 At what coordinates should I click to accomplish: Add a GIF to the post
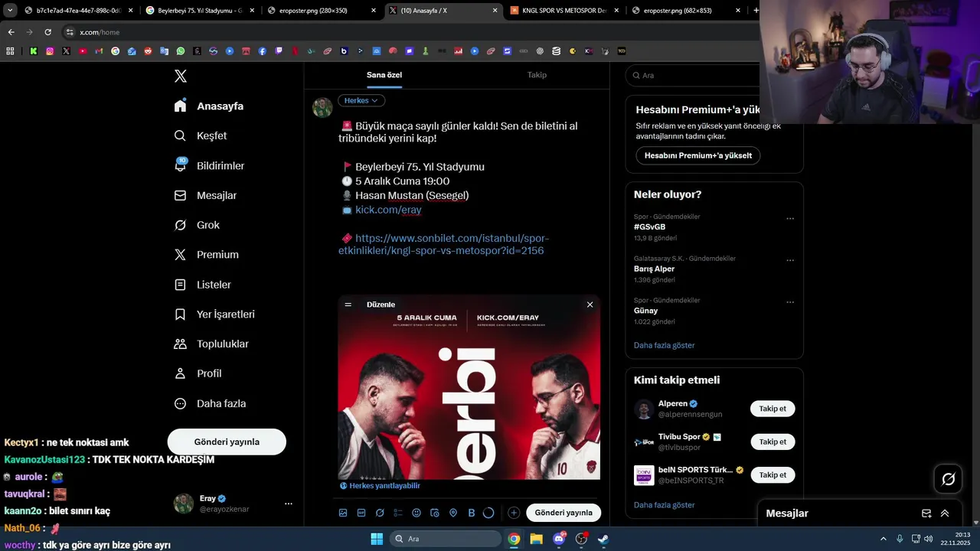[x=361, y=513]
